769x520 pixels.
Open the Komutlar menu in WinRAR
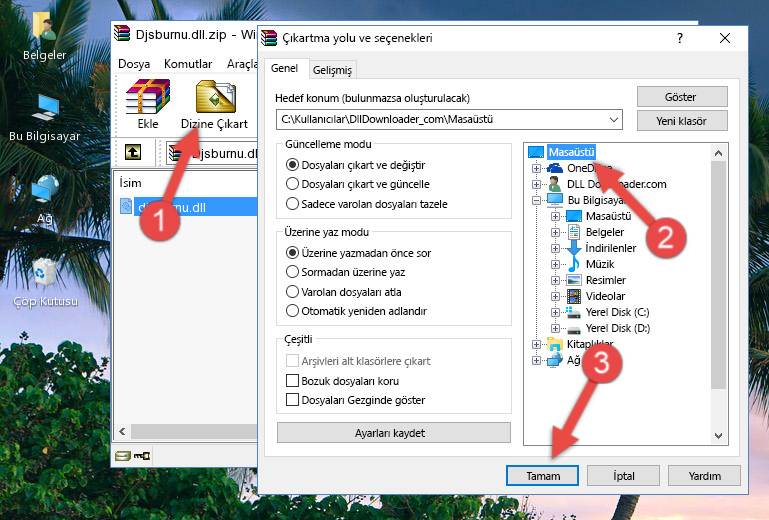188,64
